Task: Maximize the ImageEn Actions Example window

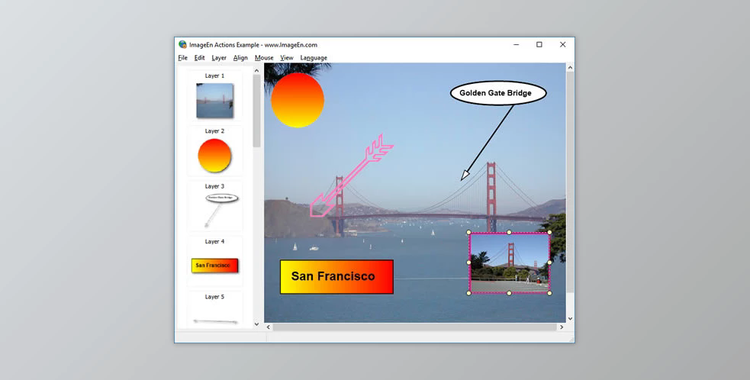Action: click(539, 45)
